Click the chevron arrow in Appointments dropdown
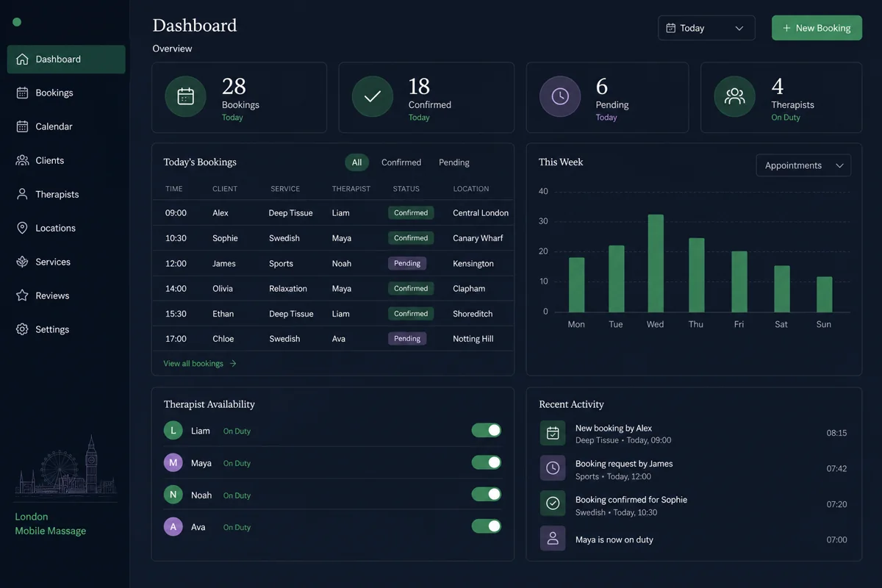Image resolution: width=882 pixels, height=588 pixels. (839, 165)
